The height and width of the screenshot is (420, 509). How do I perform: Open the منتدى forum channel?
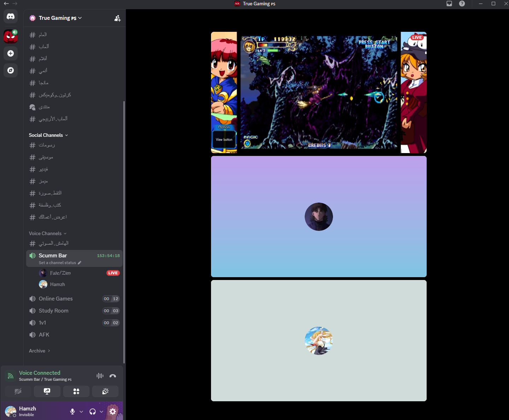coord(74,107)
